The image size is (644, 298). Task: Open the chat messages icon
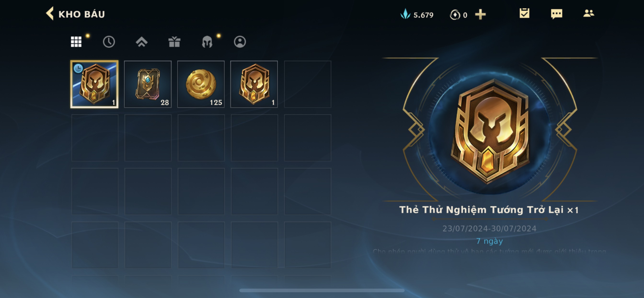pos(557,14)
